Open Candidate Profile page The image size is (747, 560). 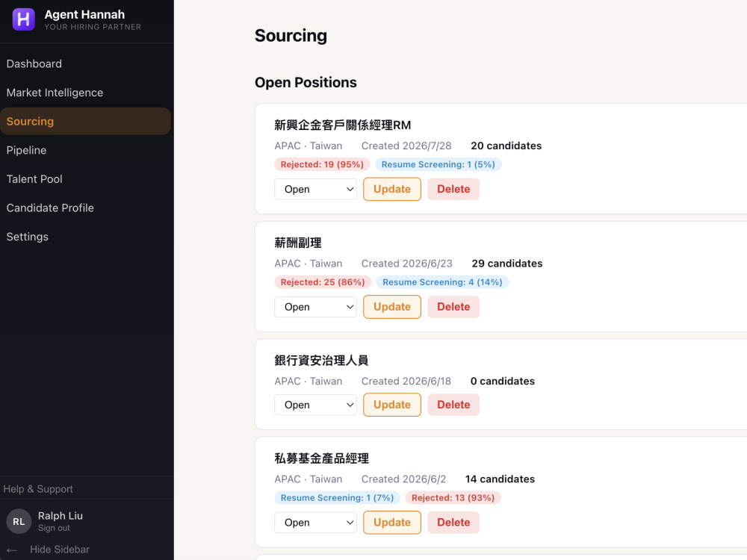click(50, 208)
